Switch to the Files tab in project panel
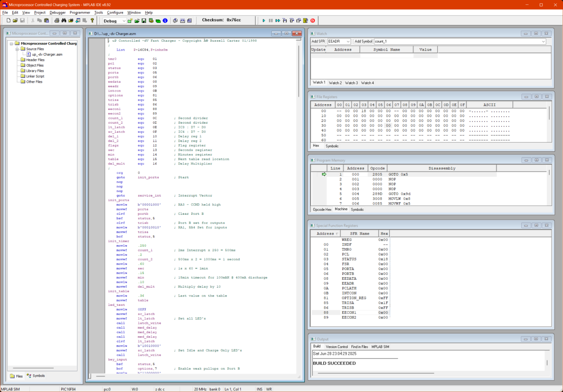The image size is (563, 392). (16, 376)
